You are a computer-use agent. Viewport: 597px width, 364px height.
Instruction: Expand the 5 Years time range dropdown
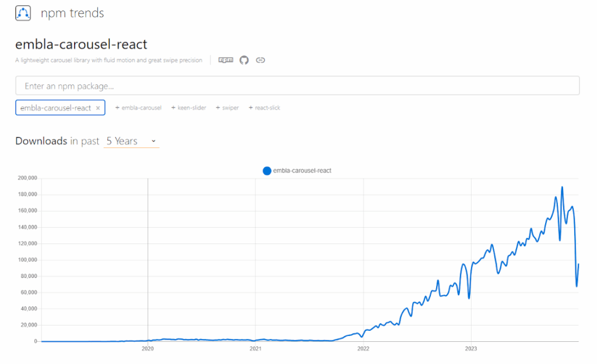131,141
